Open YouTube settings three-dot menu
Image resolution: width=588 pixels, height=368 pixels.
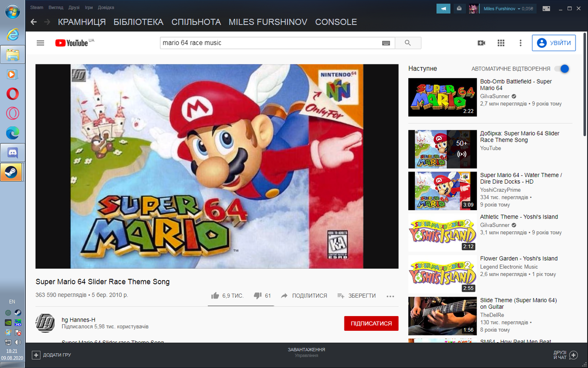tap(520, 43)
